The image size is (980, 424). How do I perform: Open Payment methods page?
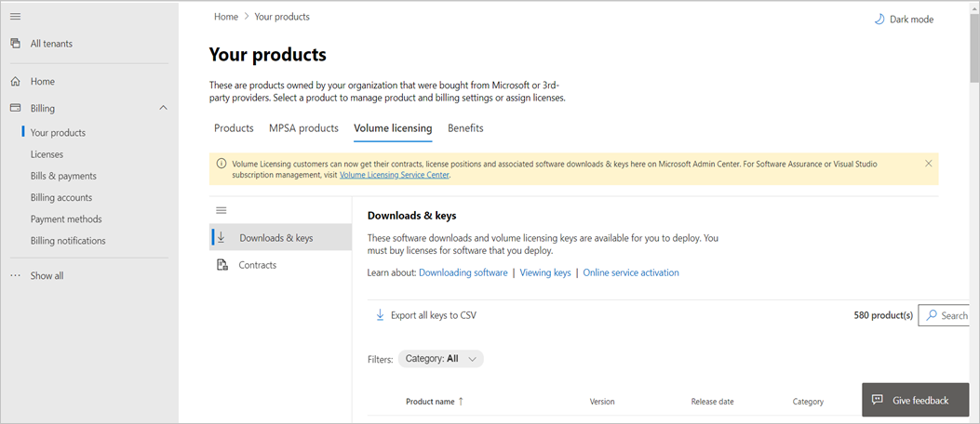click(66, 219)
